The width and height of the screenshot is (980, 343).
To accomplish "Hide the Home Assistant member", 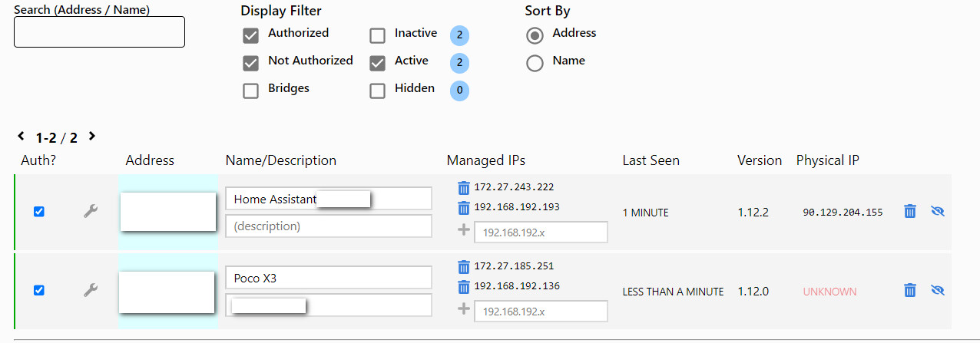I will point(937,211).
